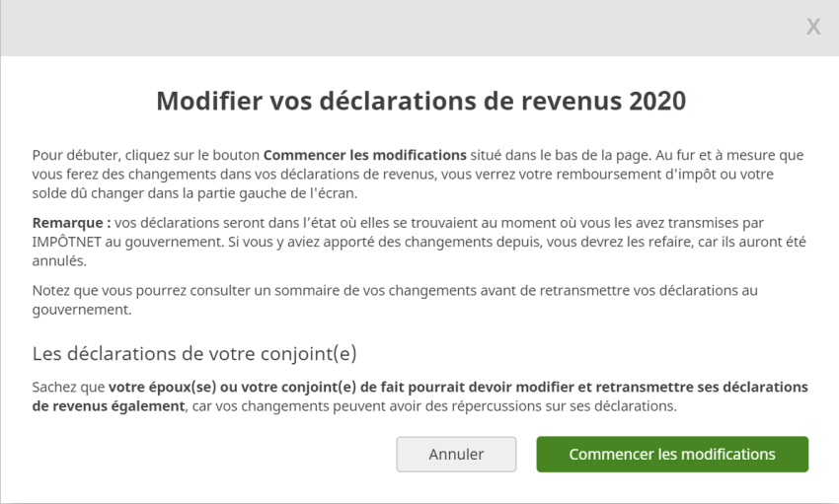This screenshot has width=839, height=504.
Task: Close the dialog with the X button
Action: tap(813, 28)
